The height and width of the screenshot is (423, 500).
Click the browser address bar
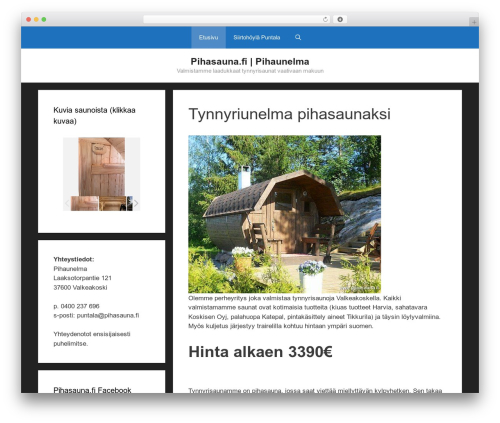237,19
